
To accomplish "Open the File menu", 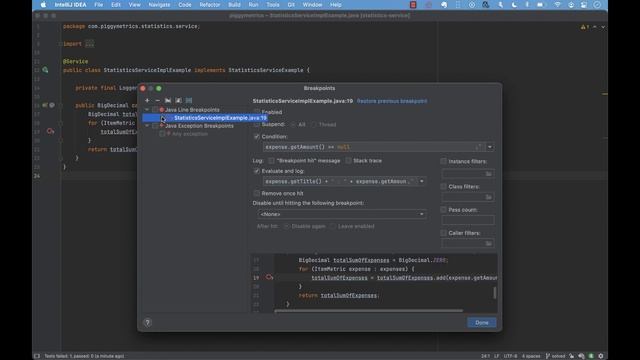I will click(x=99, y=5).
